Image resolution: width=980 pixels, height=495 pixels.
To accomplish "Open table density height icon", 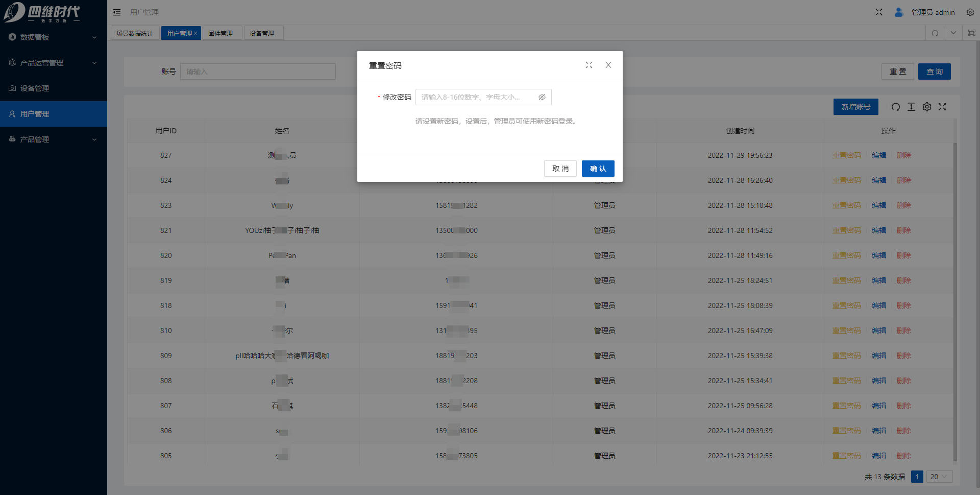I will (911, 107).
